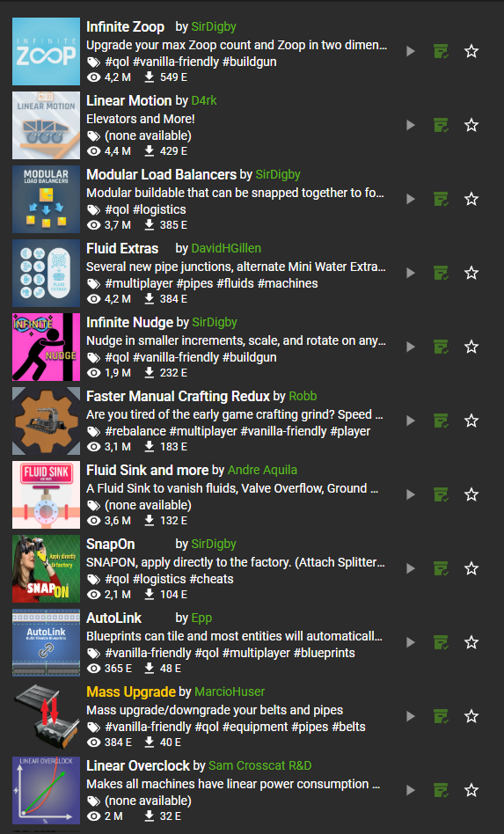Screen dimensions: 504x834
Task: Click the green install icon for SnapOn
Action: [441, 569]
